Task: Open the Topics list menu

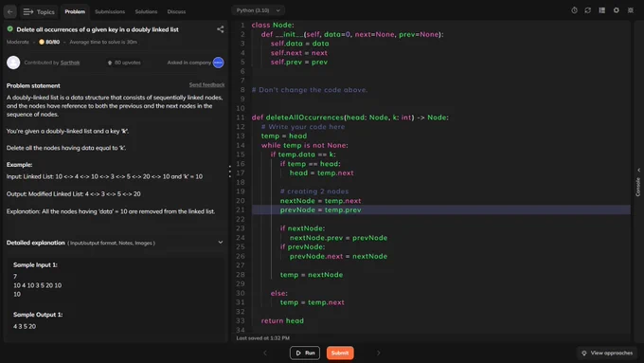Action: click(39, 11)
